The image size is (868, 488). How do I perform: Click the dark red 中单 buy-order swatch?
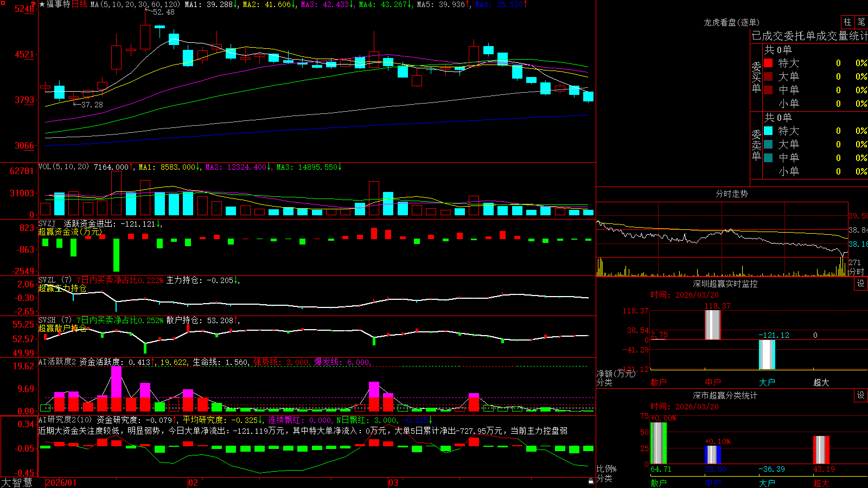768,90
